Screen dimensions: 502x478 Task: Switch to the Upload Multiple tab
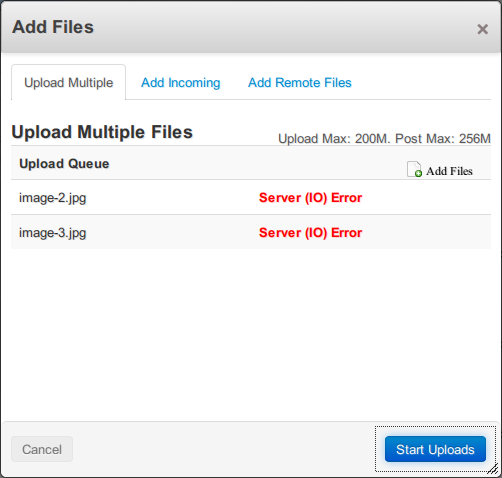[69, 83]
